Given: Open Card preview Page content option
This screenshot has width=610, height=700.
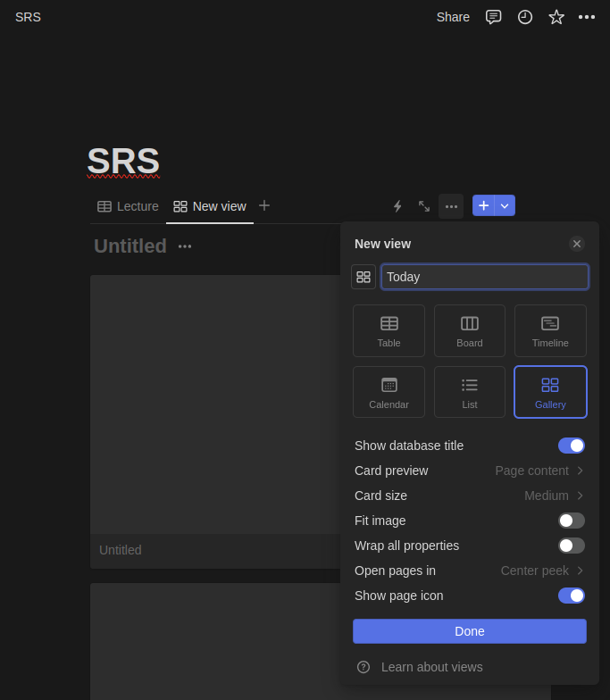Looking at the screenshot, I should [470, 471].
